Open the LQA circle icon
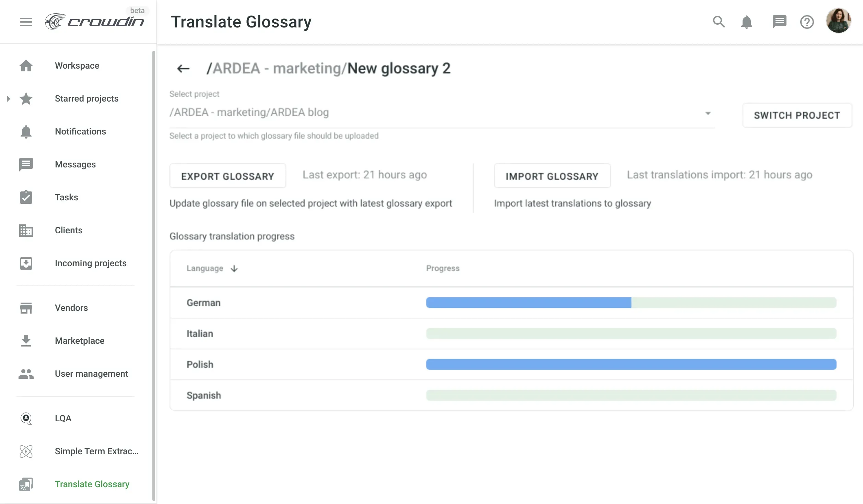 26,418
